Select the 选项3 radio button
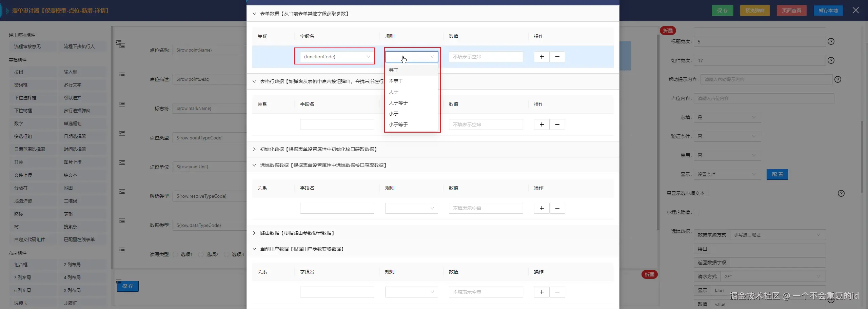The height and width of the screenshot is (309, 868). coord(226,254)
